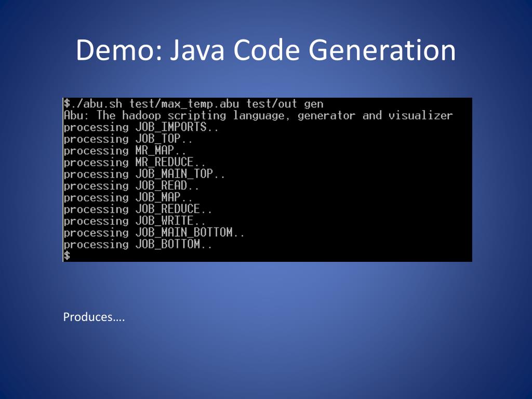This screenshot has height=399, width=532.
Task: Click the 'processing JOB_REDUCE..' line
Action: [x=138, y=209]
